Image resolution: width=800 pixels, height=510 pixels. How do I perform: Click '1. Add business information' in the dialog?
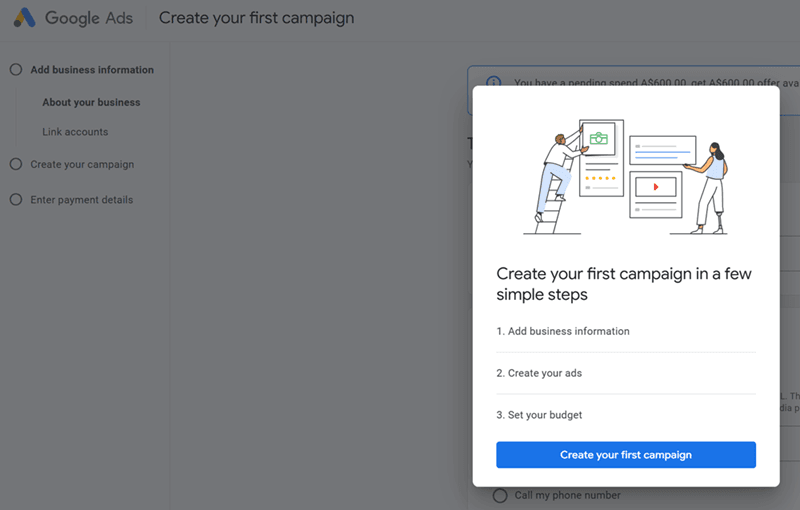click(563, 331)
